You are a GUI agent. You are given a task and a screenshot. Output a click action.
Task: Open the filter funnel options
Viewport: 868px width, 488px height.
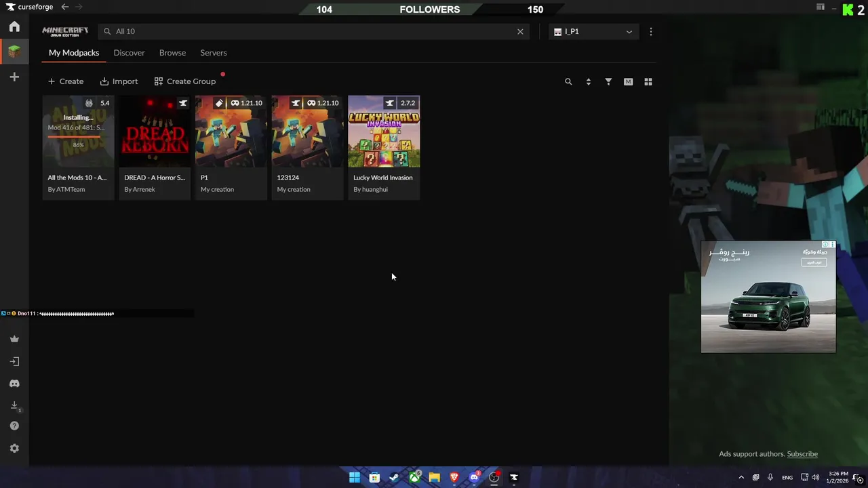[608, 81]
